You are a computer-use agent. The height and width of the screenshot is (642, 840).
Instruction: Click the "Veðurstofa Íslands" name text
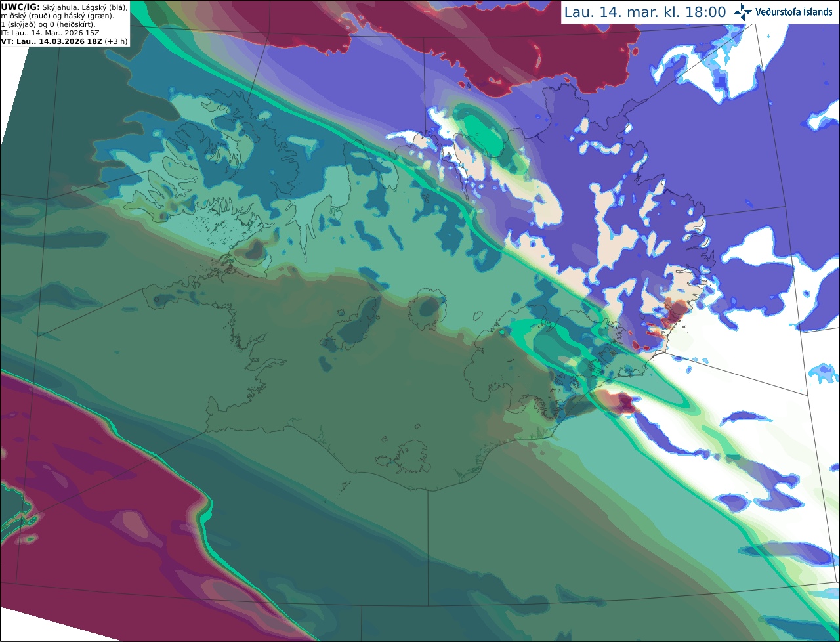[794, 12]
